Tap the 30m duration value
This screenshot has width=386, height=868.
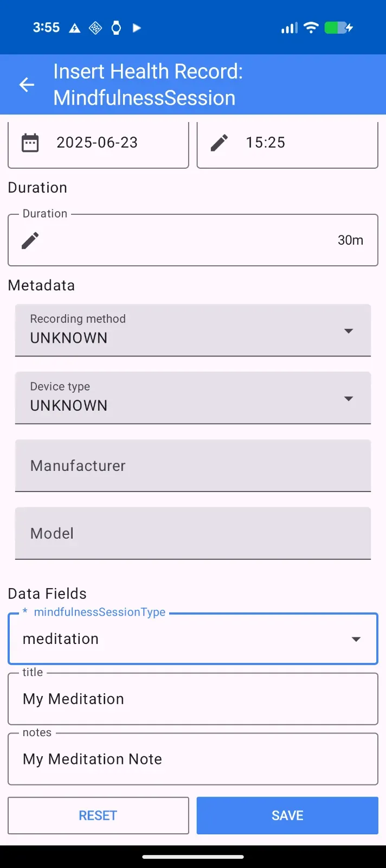pyautogui.click(x=350, y=240)
